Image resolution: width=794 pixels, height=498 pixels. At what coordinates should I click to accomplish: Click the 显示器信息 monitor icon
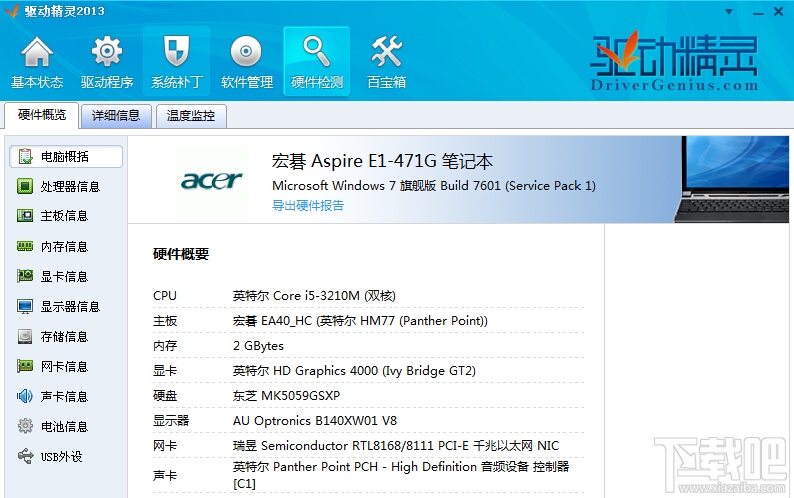pos(25,307)
